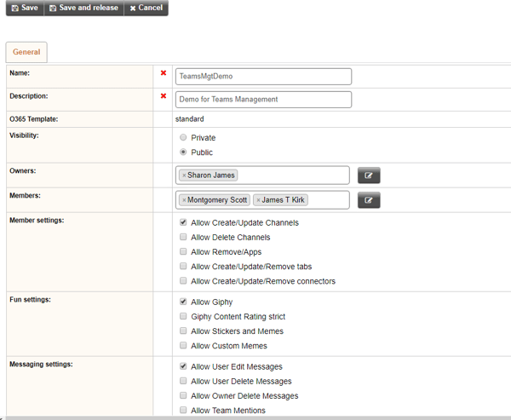Viewport: 511px width, 420px height.
Task: Check Allow Create/Update/Remove connectors
Action: pyautogui.click(x=183, y=281)
